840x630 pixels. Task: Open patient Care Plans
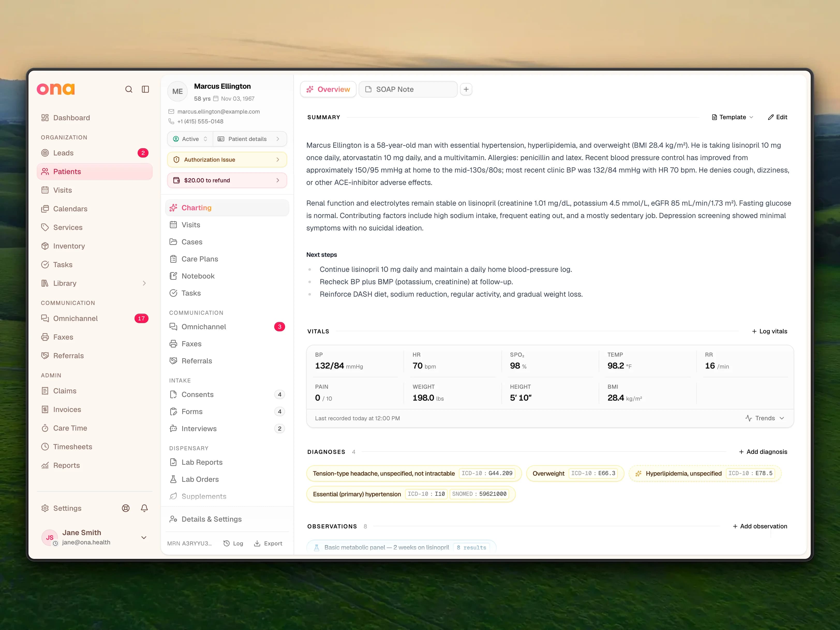click(227, 259)
